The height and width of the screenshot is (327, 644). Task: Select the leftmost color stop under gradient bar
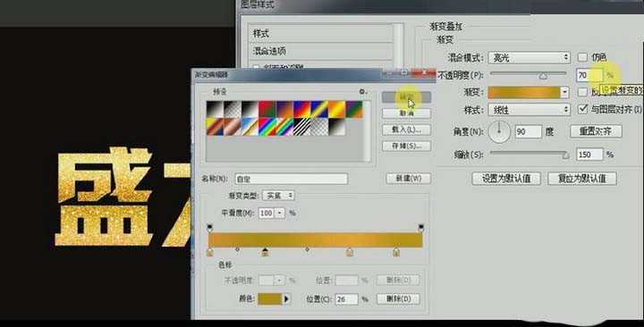point(210,252)
